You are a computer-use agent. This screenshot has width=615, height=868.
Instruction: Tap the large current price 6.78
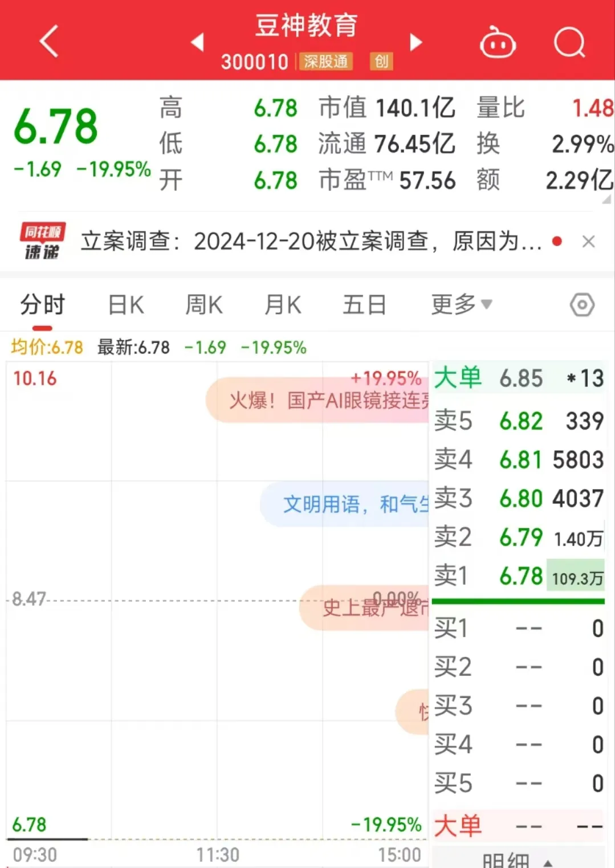(x=56, y=126)
